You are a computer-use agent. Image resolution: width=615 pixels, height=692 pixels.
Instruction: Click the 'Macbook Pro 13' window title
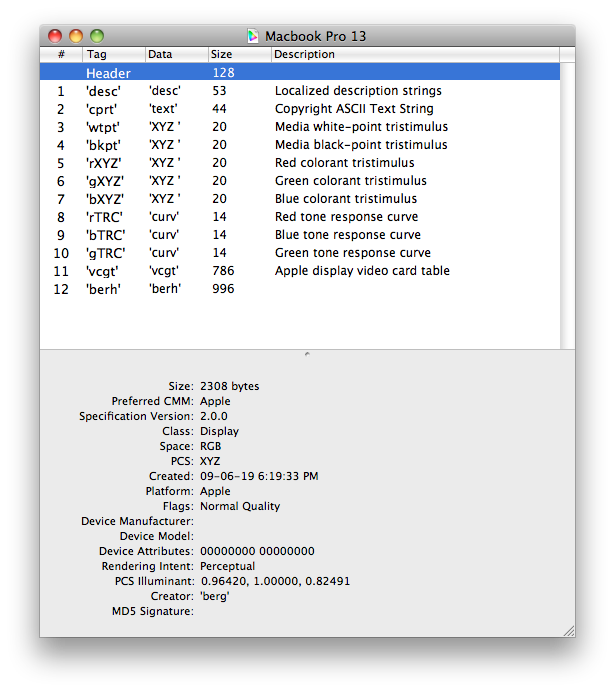coord(315,36)
